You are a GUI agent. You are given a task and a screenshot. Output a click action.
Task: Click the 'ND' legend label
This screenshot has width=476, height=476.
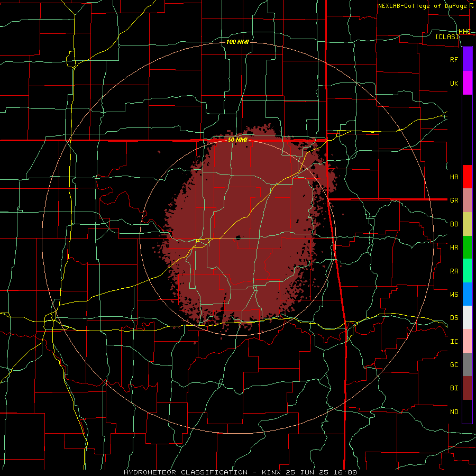(x=454, y=411)
